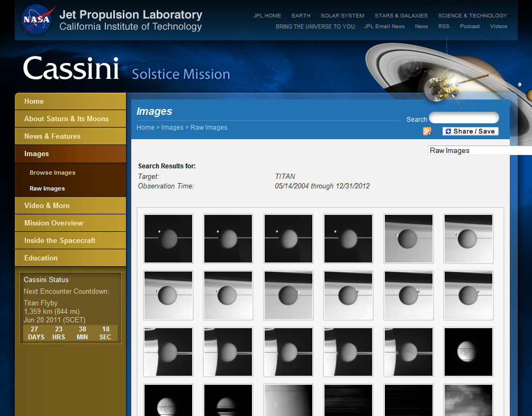The width and height of the screenshot is (532, 416).
Task: Click Home in the breadcrumb trail
Action: (x=145, y=128)
